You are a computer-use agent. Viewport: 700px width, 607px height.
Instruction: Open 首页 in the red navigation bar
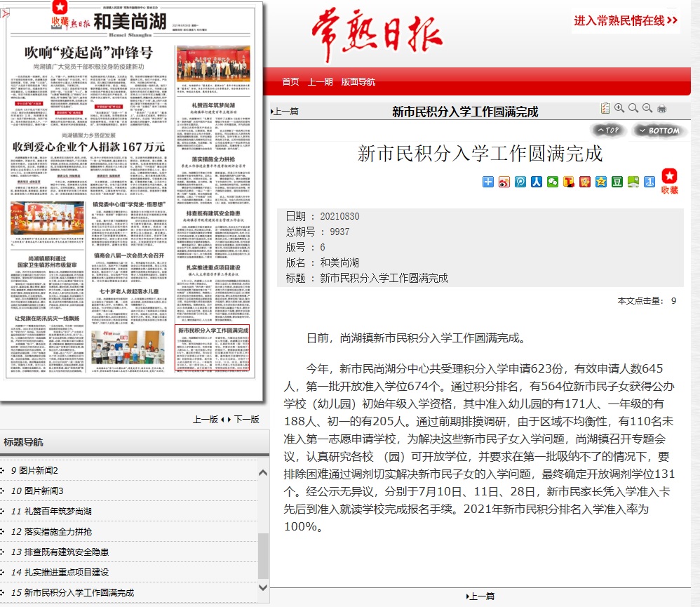290,81
